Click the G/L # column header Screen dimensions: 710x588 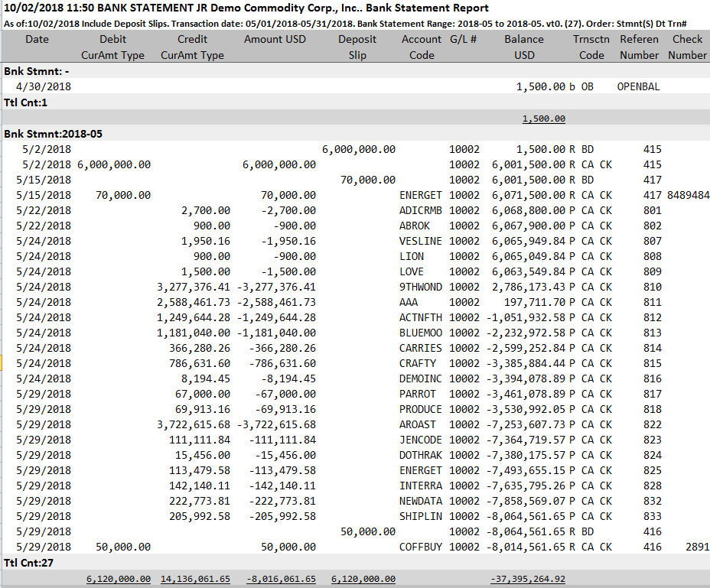pos(463,40)
